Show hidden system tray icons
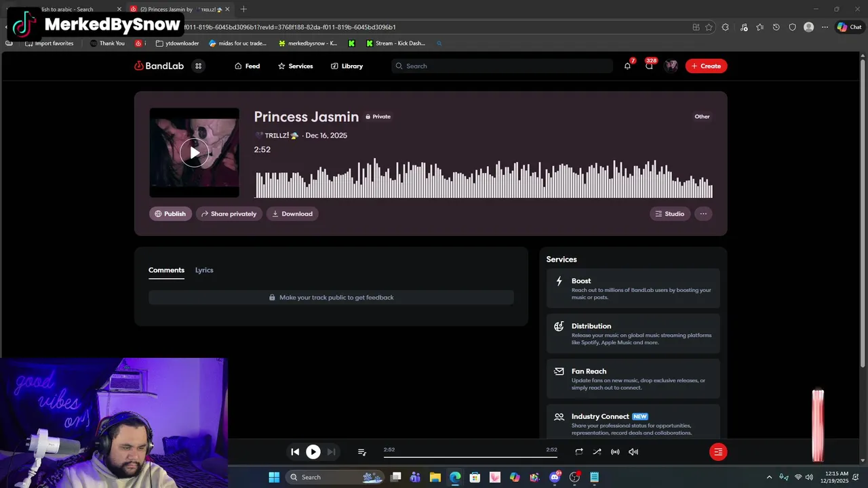868x488 pixels. point(769,477)
